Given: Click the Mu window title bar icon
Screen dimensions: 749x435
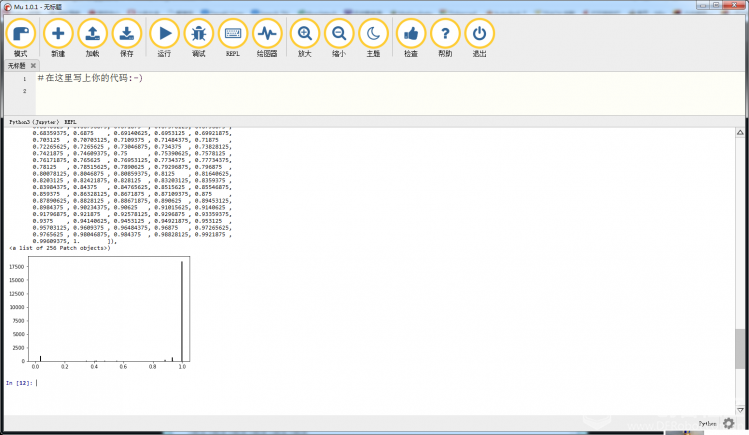Looking at the screenshot, I should (8, 7).
